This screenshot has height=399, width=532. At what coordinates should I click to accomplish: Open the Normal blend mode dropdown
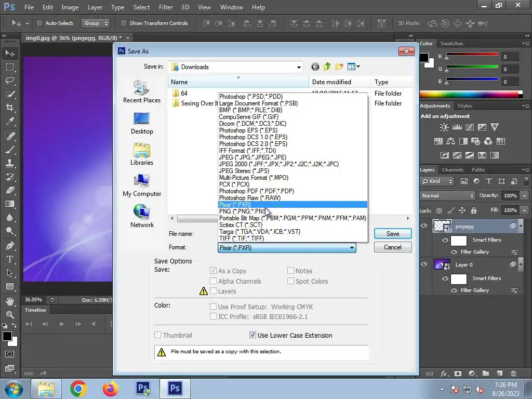coord(447,196)
